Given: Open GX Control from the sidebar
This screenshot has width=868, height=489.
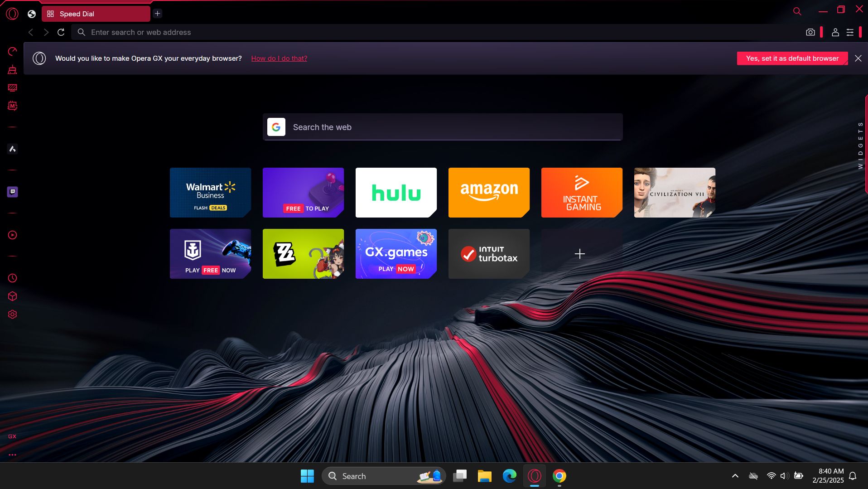Looking at the screenshot, I should tap(12, 51).
